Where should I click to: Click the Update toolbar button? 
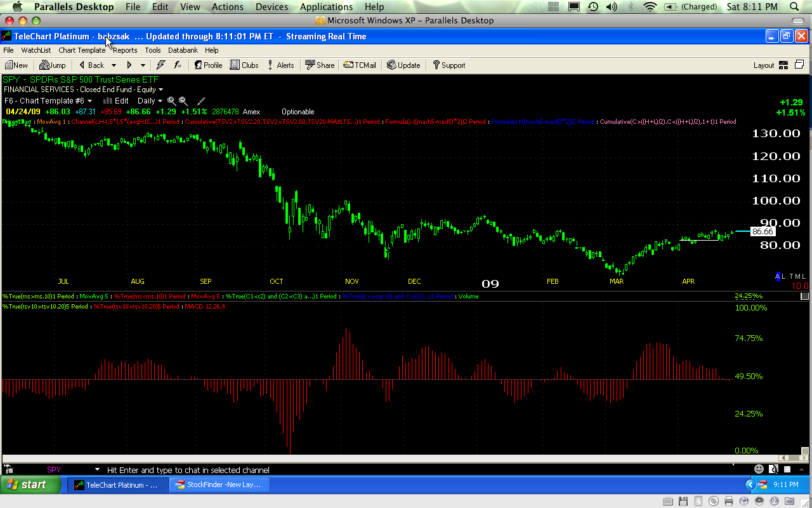[x=403, y=65]
